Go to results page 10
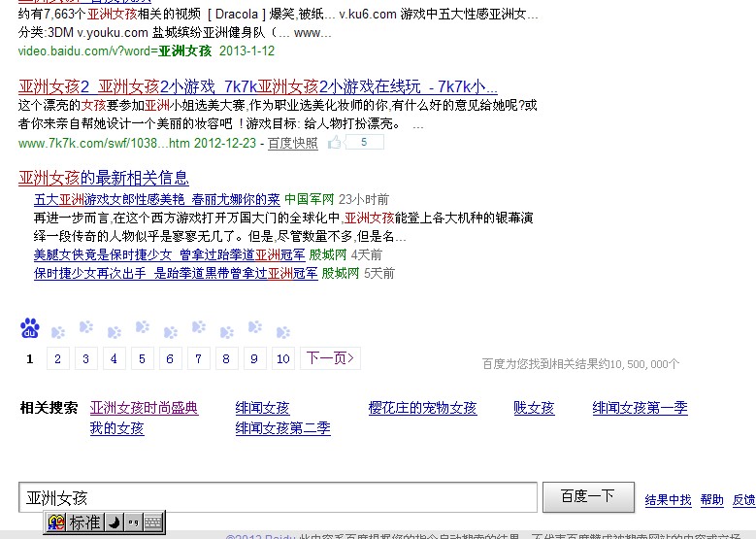 [283, 358]
